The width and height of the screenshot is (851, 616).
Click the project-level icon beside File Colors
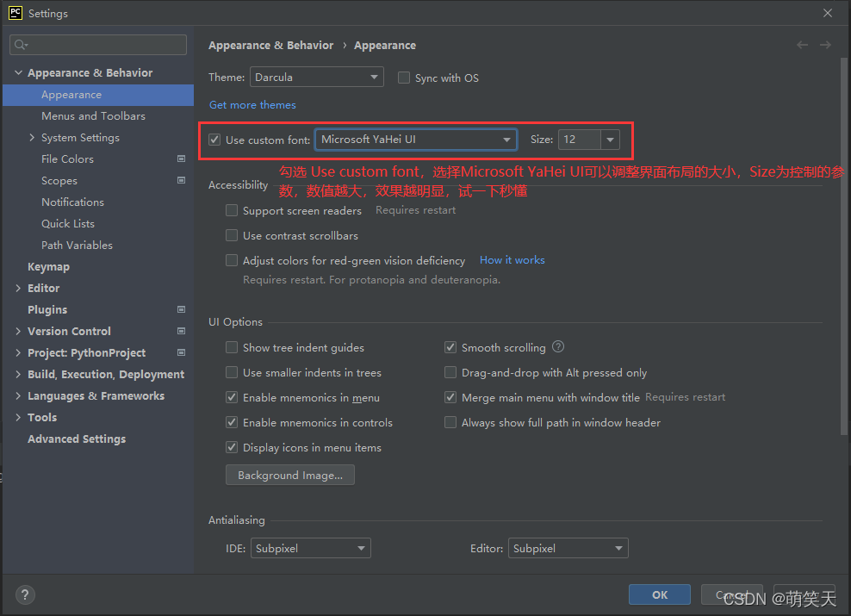pyautogui.click(x=181, y=159)
